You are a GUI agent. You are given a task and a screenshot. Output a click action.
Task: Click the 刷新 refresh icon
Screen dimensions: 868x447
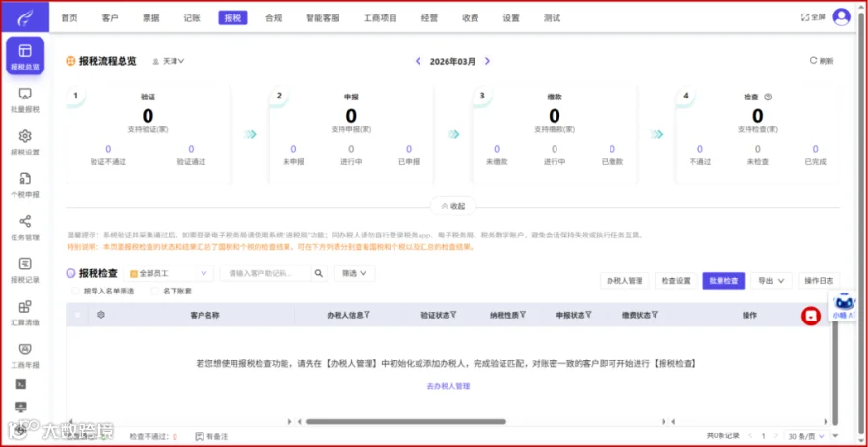click(813, 61)
